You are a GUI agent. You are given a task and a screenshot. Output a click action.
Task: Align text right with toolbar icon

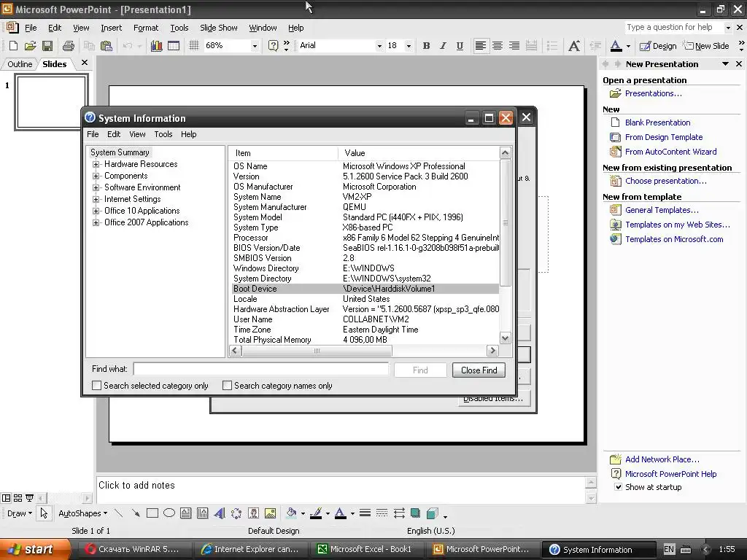click(514, 46)
